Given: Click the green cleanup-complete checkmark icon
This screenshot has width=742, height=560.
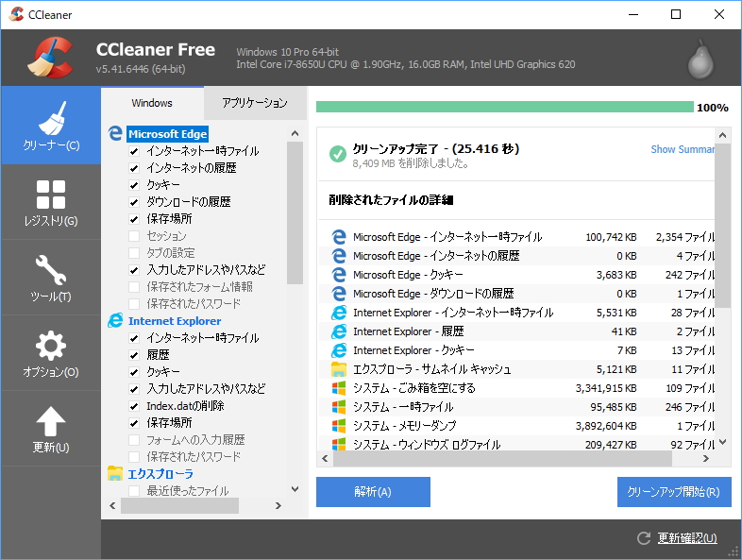Looking at the screenshot, I should [337, 153].
